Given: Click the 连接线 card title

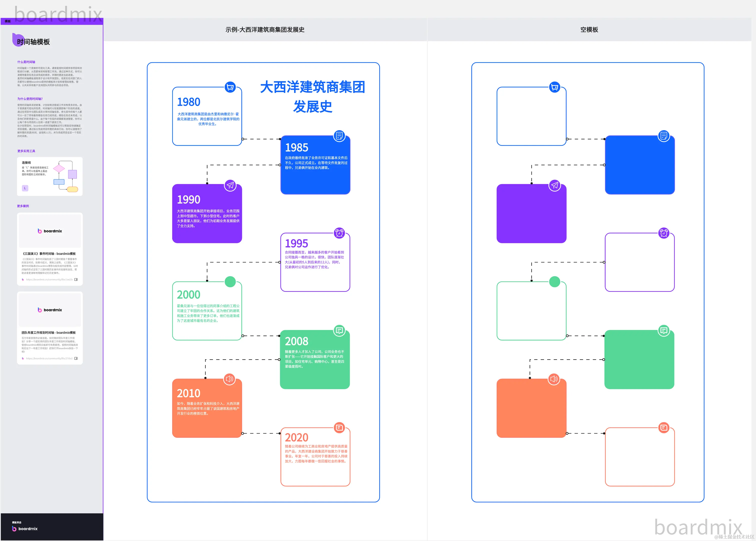Looking at the screenshot, I should pos(26,163).
